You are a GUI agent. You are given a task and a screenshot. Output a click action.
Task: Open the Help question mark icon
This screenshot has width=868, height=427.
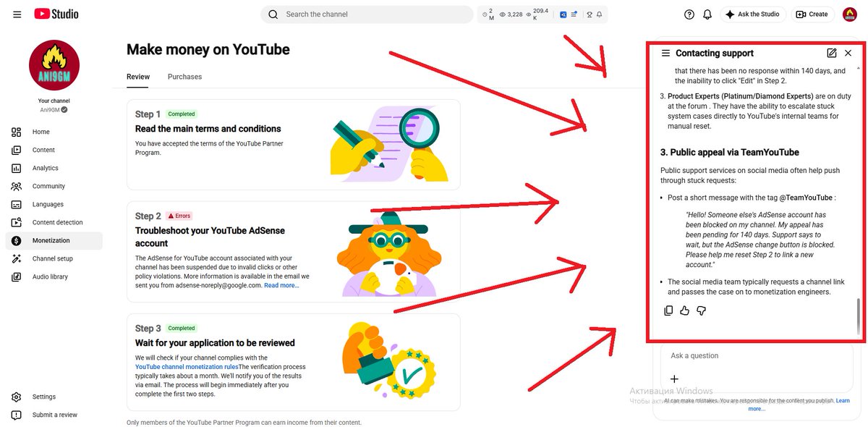689,14
